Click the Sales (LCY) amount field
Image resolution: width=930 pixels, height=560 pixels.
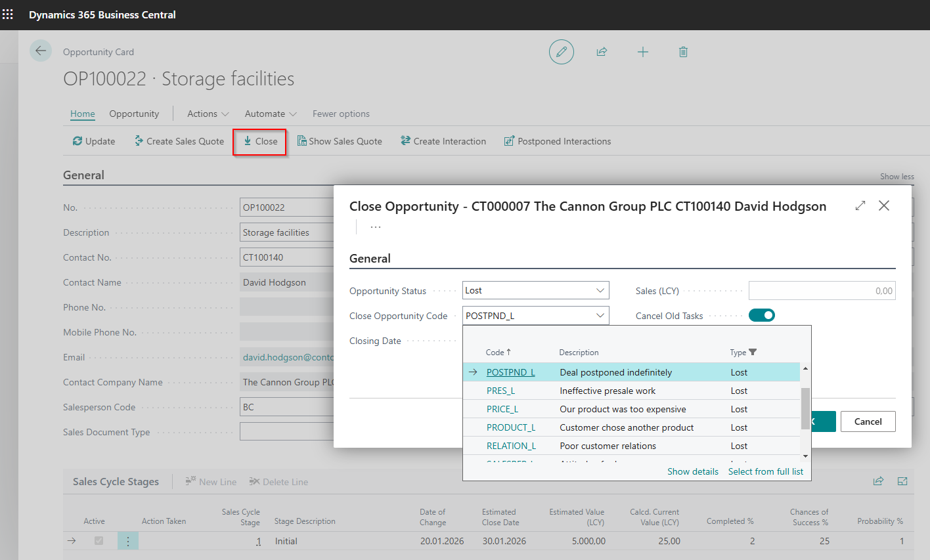pyautogui.click(x=822, y=291)
